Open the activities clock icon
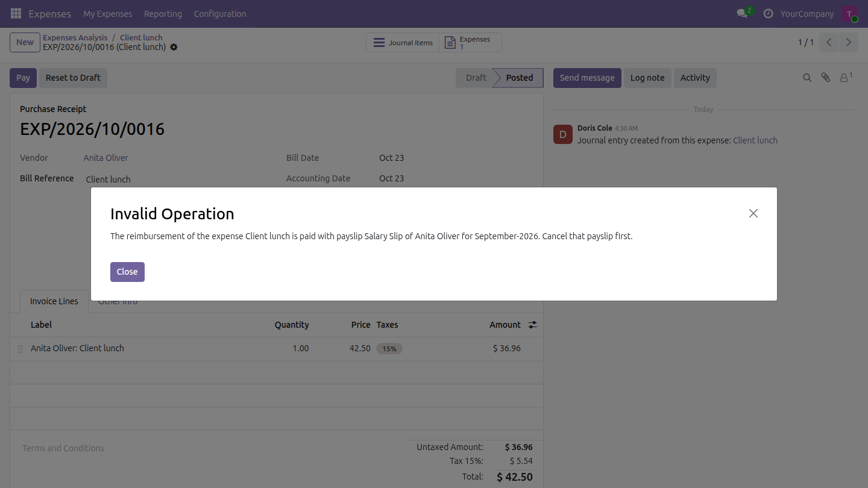Screen dimensions: 868x488 [x=768, y=13]
